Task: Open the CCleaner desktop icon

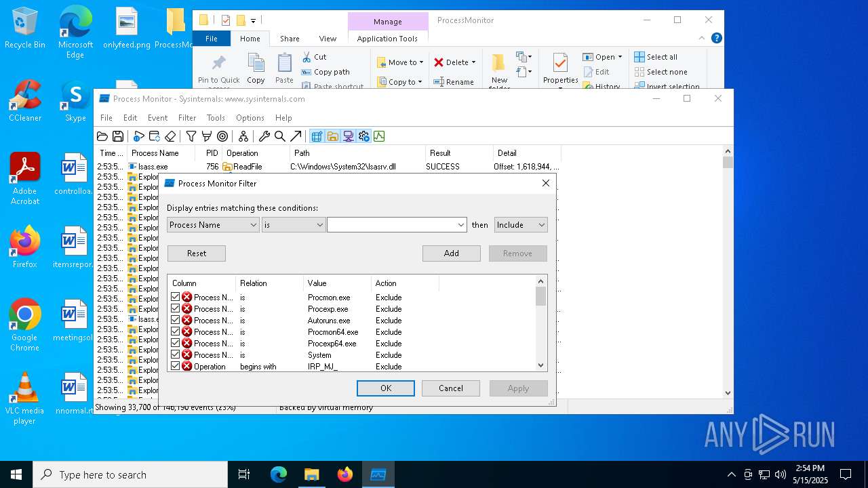Action: tap(25, 101)
